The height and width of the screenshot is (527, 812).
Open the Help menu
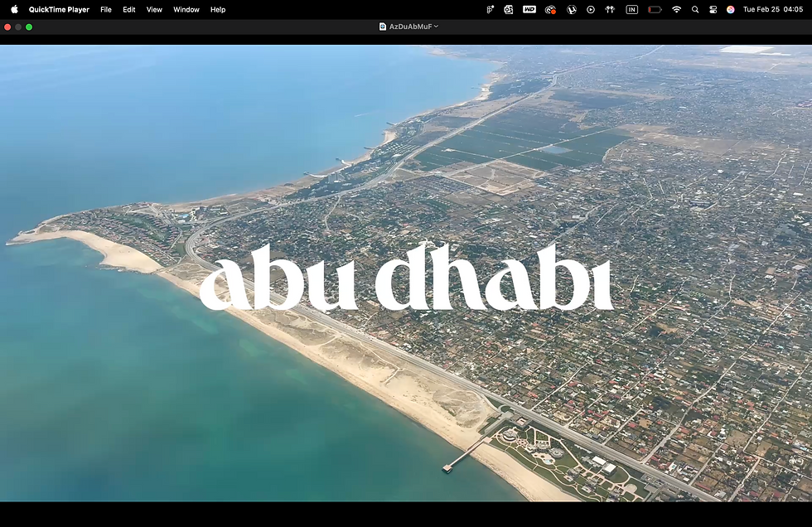[x=218, y=9]
